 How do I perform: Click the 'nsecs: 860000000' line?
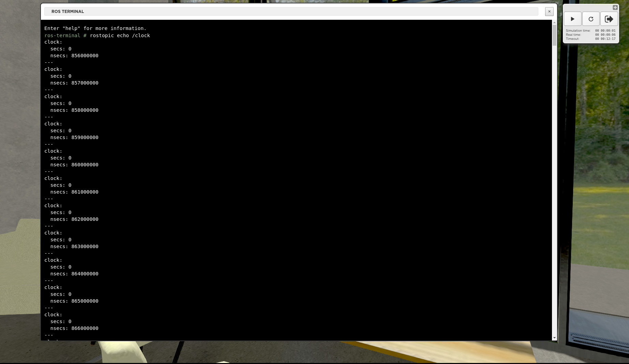[x=74, y=165]
